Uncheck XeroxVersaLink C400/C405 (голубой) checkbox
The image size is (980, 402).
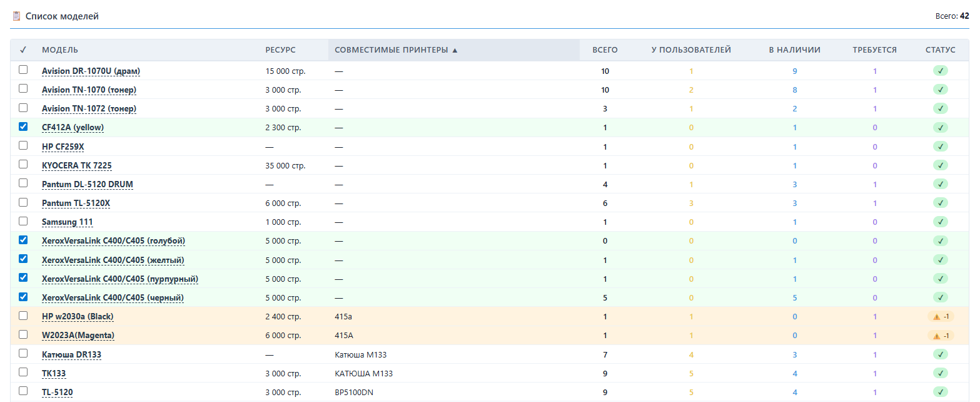point(23,240)
